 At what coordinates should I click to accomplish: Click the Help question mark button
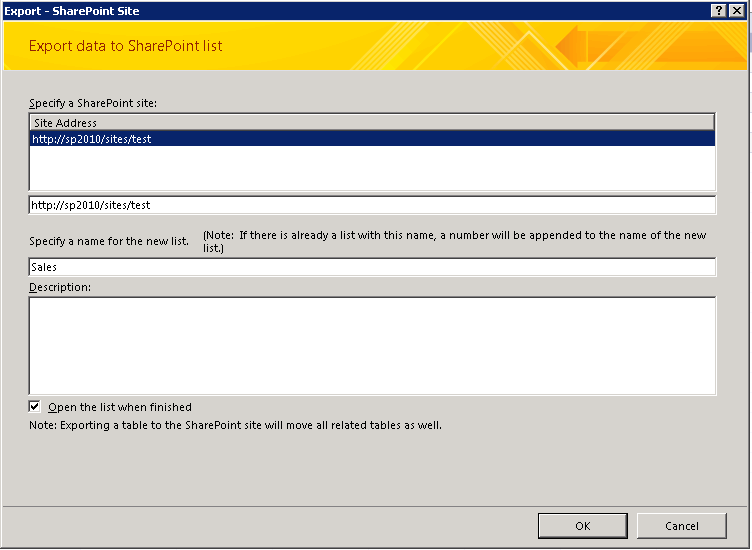point(718,11)
